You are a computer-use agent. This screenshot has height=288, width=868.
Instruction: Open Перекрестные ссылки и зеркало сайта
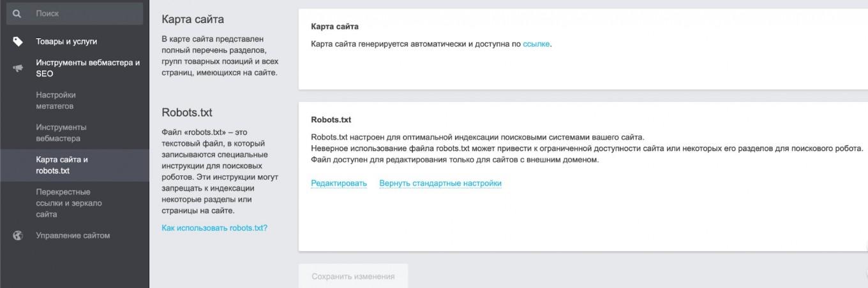click(69, 203)
